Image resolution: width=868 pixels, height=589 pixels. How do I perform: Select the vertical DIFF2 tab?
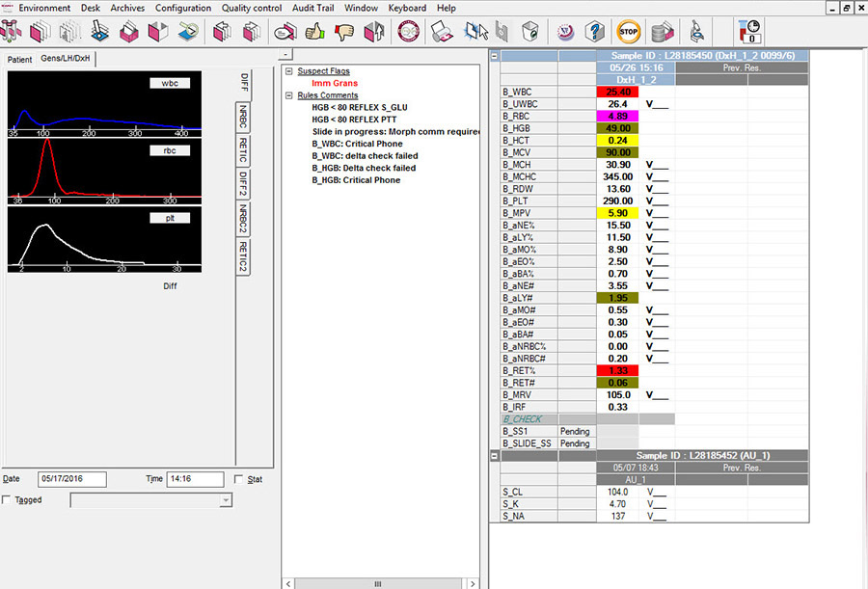click(243, 184)
